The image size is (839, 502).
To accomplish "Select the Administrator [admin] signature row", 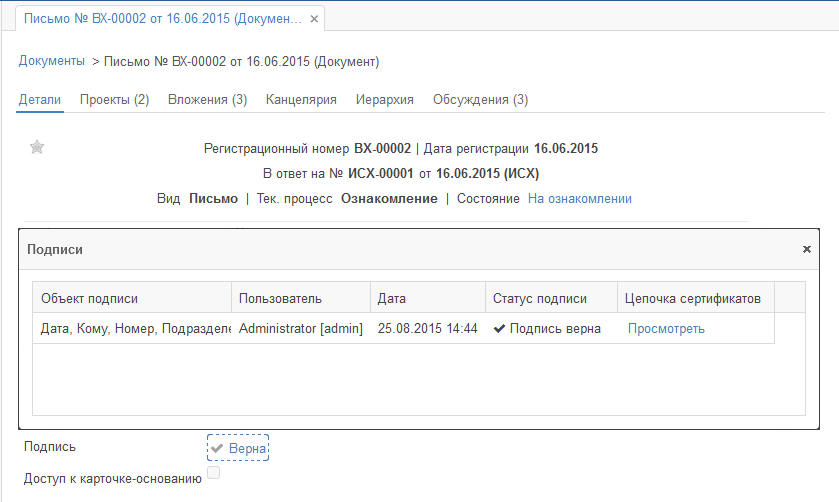I will click(x=300, y=329).
